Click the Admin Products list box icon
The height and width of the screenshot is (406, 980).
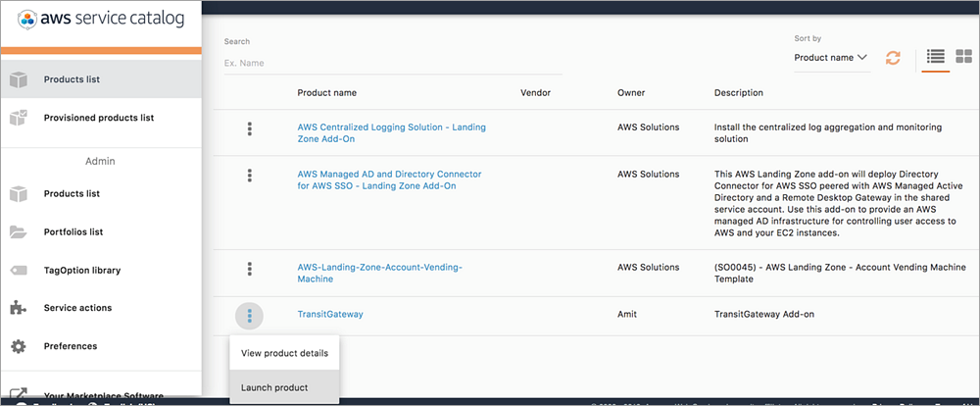click(19, 194)
